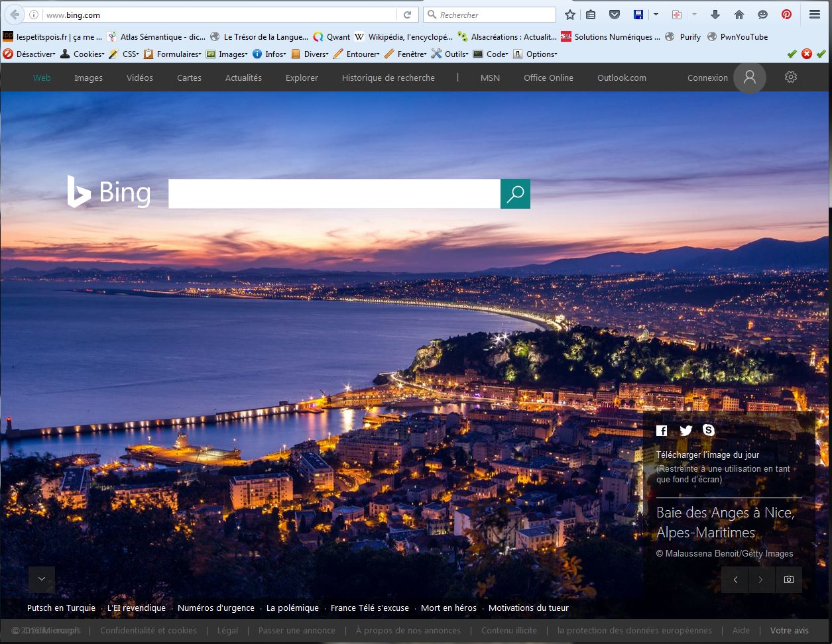Viewport: 832px width, 644px height.
Task: Click the Télécharger l'image du jour link
Action: pos(707,455)
